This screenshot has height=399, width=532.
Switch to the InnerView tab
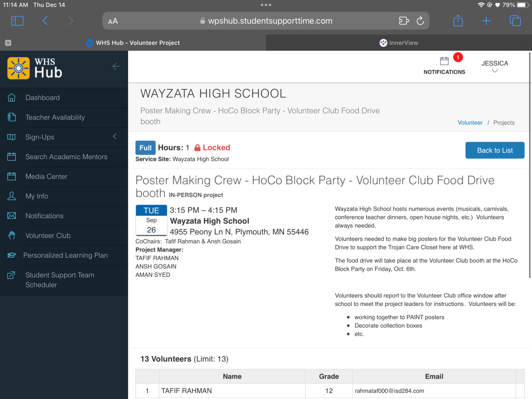coord(399,43)
